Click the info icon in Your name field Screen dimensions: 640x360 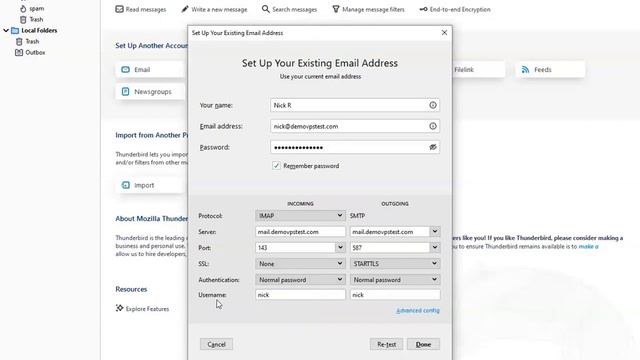pos(433,105)
